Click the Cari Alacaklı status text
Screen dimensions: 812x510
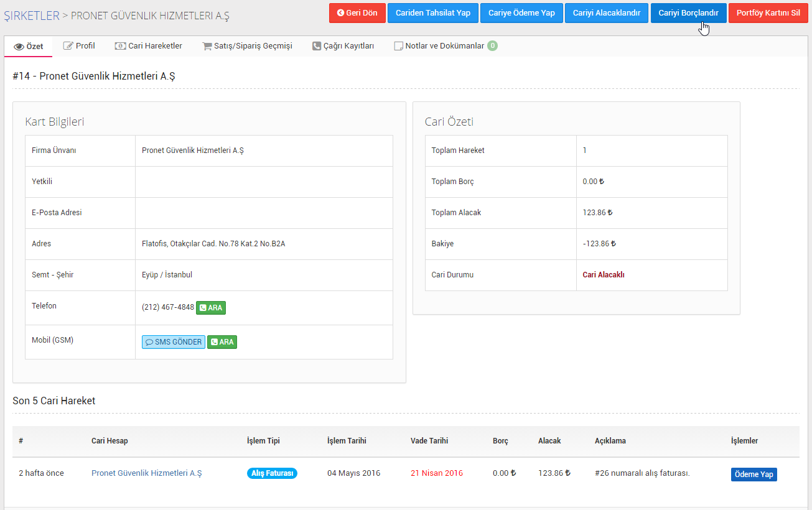pos(604,275)
